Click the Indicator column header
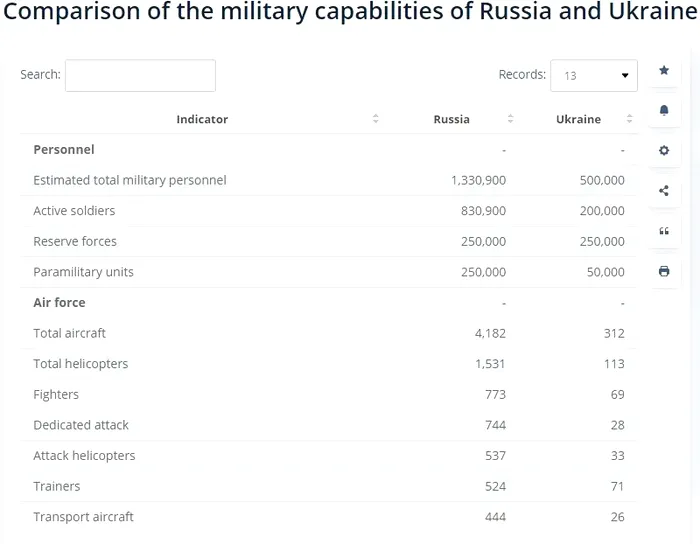 tap(202, 119)
